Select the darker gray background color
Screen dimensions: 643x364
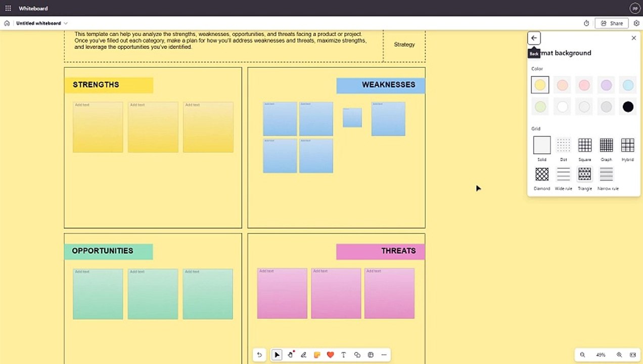(x=606, y=107)
